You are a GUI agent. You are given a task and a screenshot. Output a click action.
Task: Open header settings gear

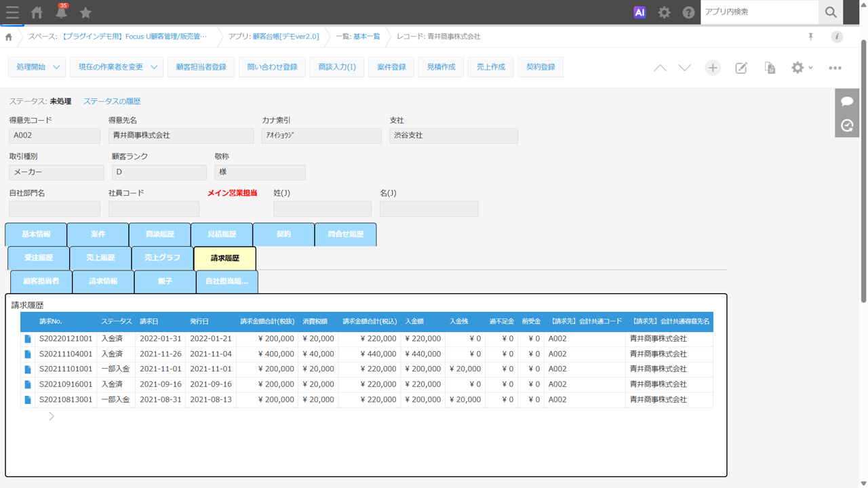(x=664, y=12)
